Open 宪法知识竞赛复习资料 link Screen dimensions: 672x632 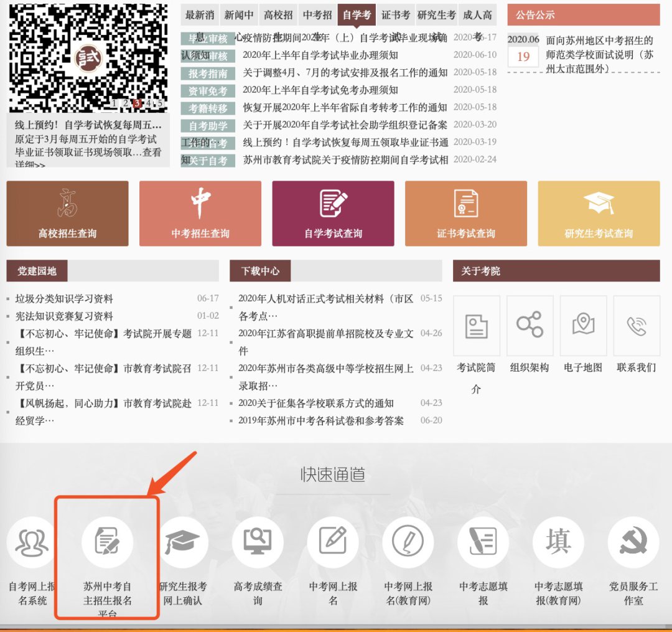tap(64, 316)
